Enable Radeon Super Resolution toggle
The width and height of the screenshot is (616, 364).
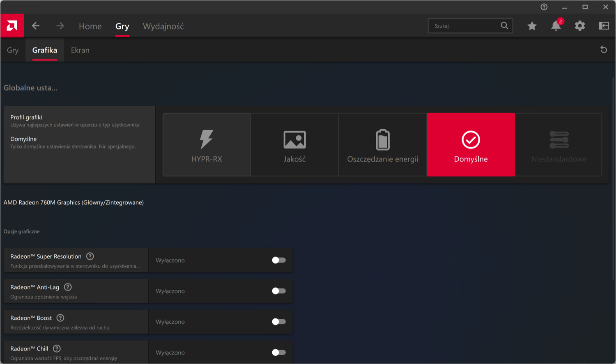(x=279, y=260)
